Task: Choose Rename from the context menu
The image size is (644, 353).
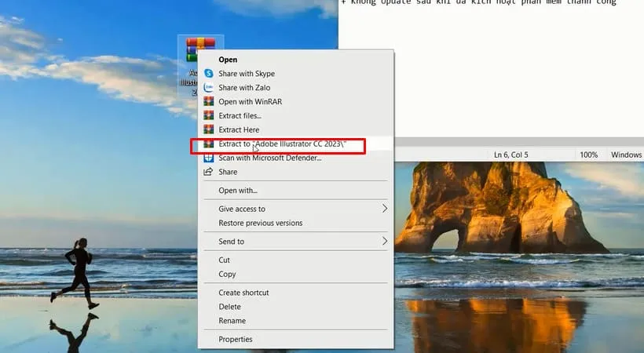Action: (x=296, y=321)
